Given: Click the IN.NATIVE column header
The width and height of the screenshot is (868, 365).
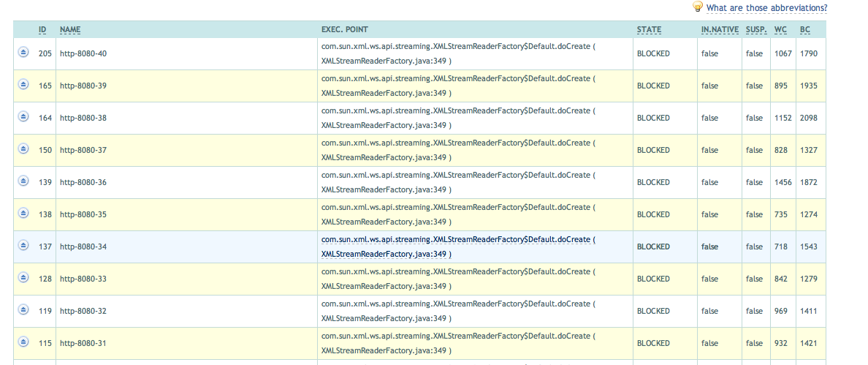Looking at the screenshot, I should [x=720, y=29].
